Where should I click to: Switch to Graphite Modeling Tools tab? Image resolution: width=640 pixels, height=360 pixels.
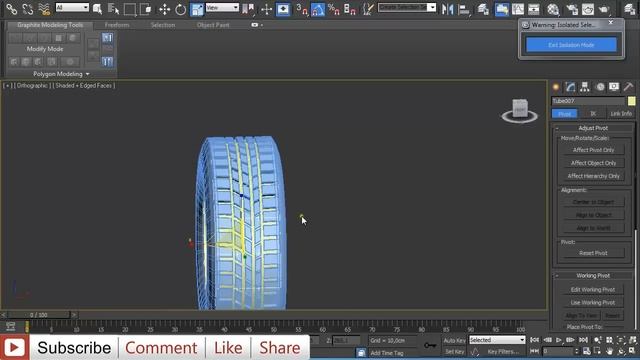50,25
